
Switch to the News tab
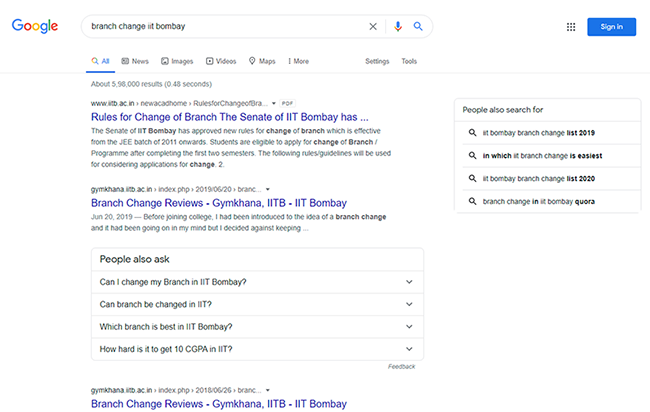pos(135,61)
